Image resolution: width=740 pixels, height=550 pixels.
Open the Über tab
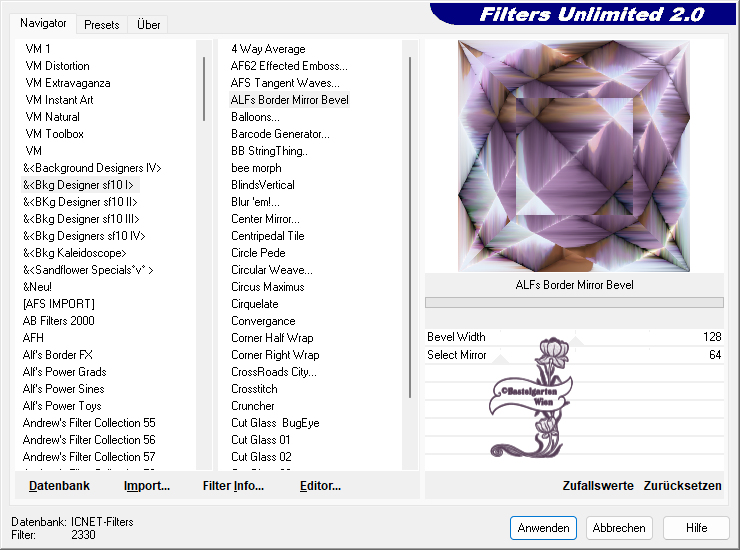click(148, 24)
